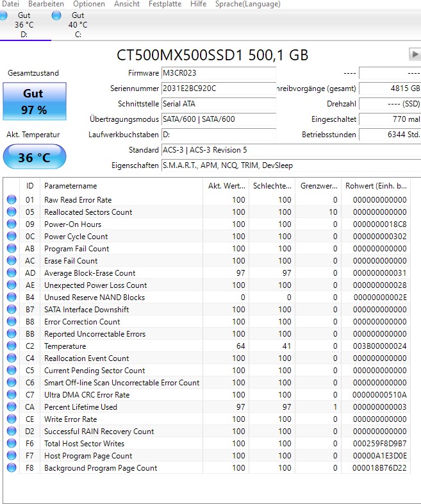Click status icon for Percent Lifetime Used

click(12, 407)
